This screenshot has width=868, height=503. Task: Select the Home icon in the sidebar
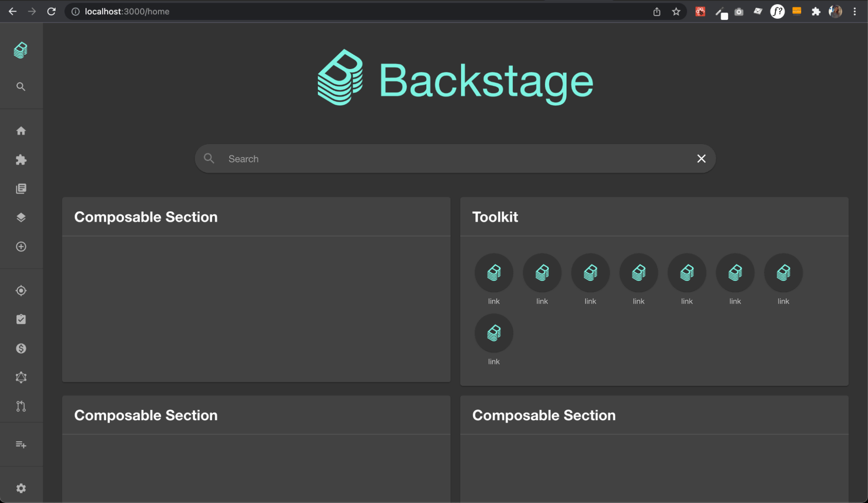tap(20, 131)
